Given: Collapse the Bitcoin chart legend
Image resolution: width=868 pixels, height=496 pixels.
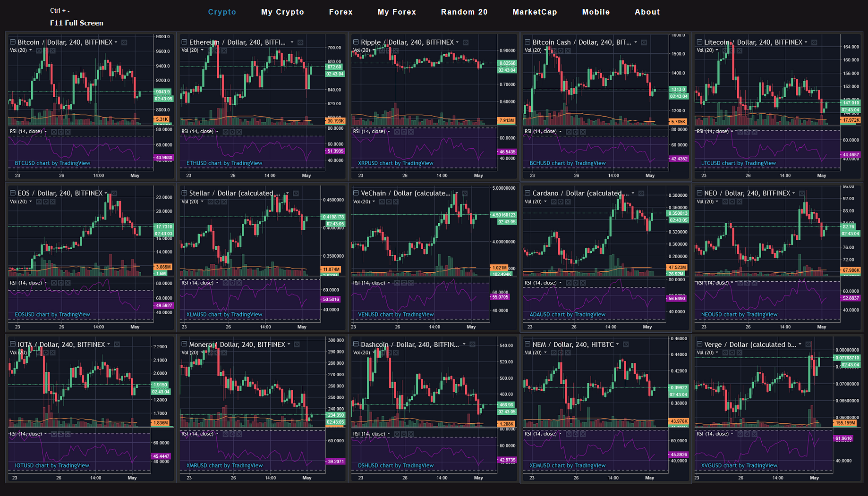Looking at the screenshot, I should [13, 42].
